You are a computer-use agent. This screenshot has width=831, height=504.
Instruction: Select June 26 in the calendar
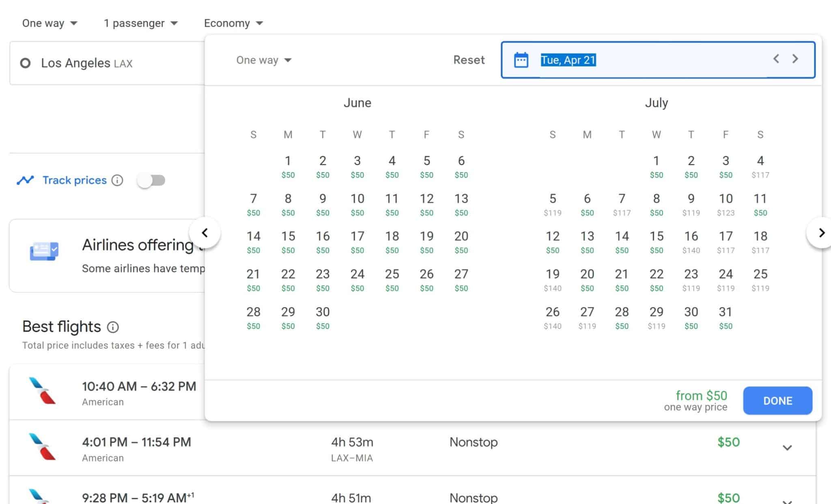pyautogui.click(x=426, y=280)
